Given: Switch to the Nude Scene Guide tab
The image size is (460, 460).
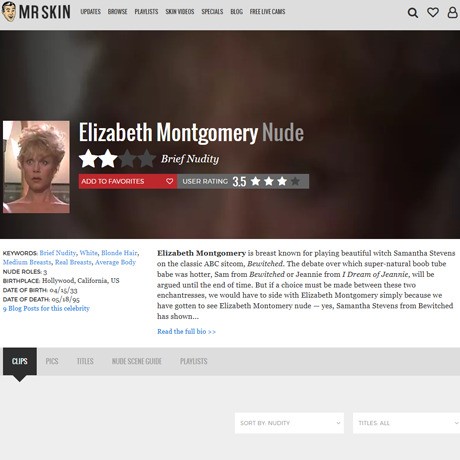Looking at the screenshot, I should tap(137, 361).
